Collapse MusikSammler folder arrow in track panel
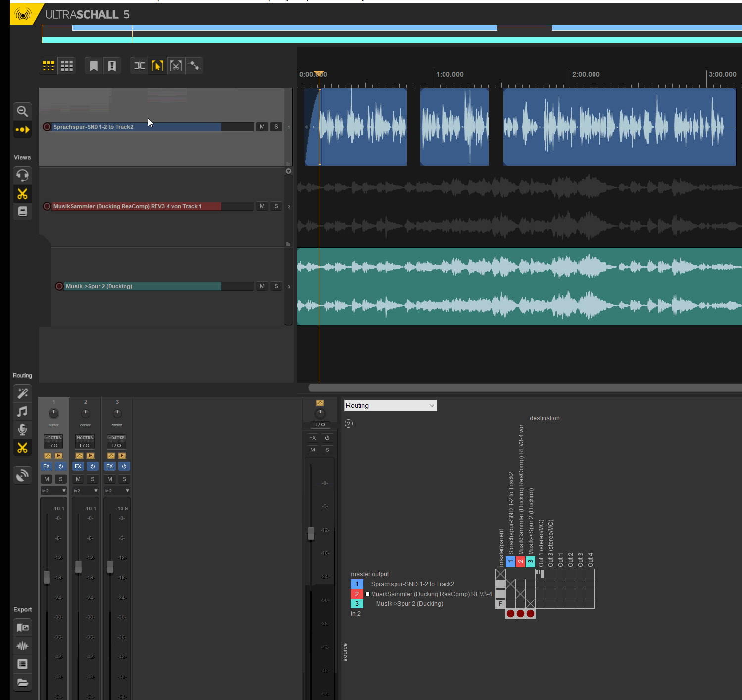Image resolution: width=742 pixels, height=700 pixels. [x=288, y=171]
